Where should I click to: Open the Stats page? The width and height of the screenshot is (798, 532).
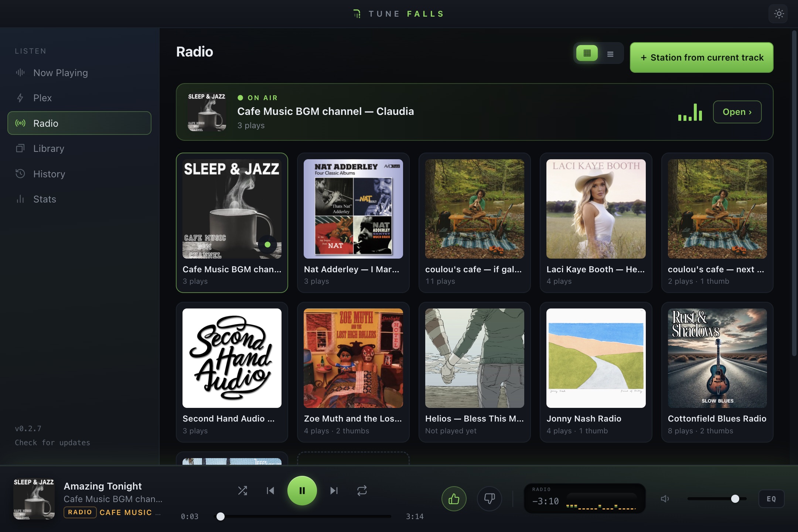tap(79, 199)
